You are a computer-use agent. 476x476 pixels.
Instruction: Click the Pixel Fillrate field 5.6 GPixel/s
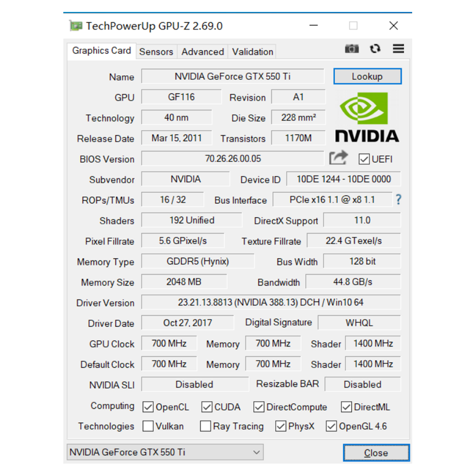click(x=183, y=241)
